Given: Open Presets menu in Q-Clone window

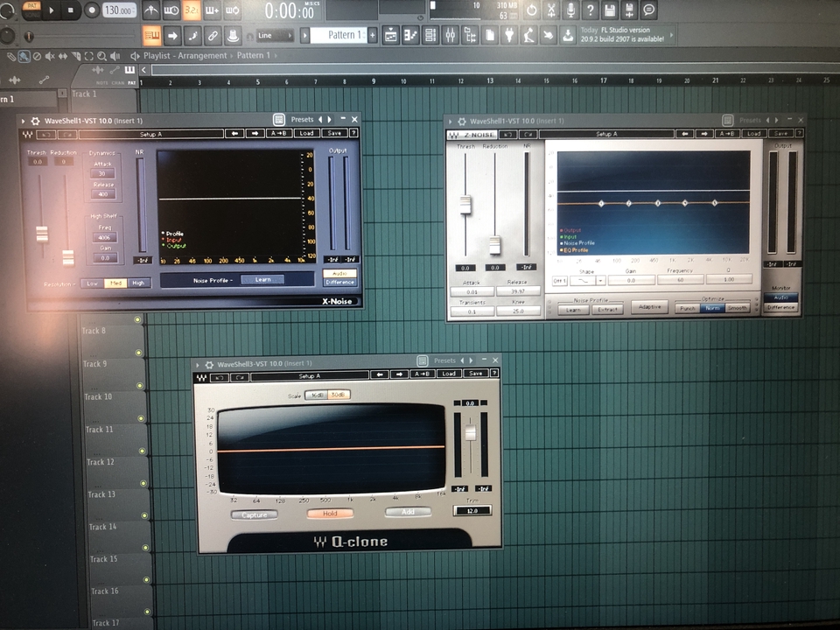Looking at the screenshot, I should pyautogui.click(x=444, y=361).
